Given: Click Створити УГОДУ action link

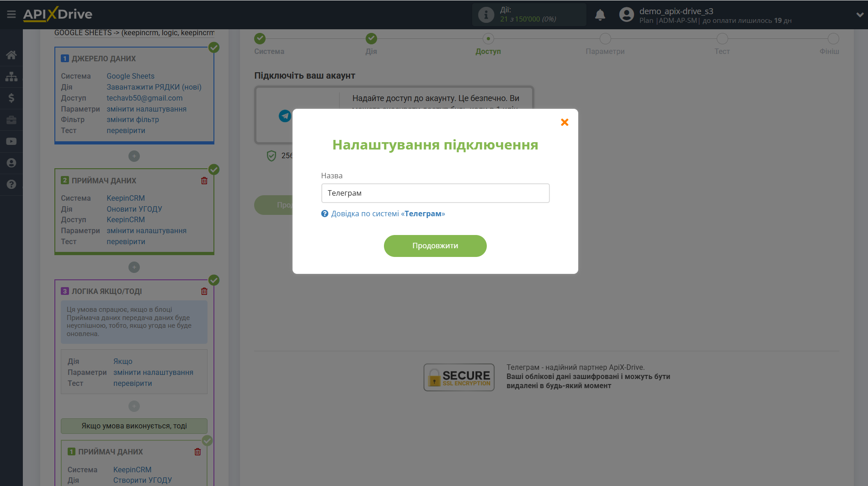Looking at the screenshot, I should point(143,480).
